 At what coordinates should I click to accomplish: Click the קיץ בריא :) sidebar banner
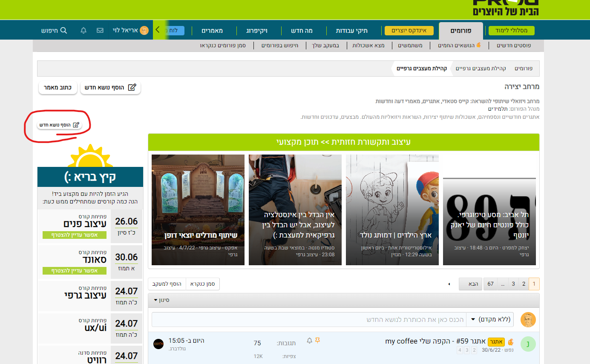[x=90, y=177]
